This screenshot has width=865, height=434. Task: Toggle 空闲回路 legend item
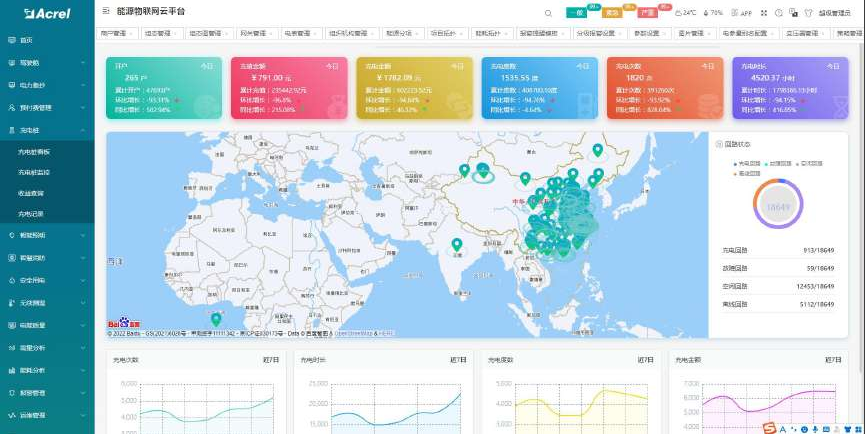point(809,164)
